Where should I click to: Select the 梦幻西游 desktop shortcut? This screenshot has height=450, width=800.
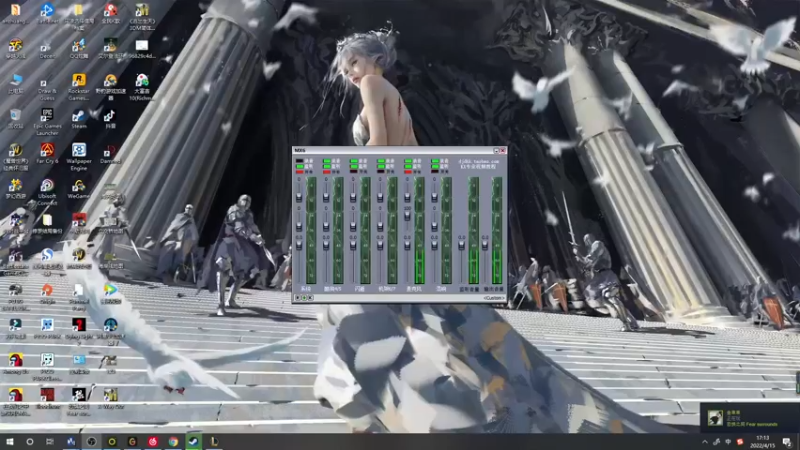pyautogui.click(x=15, y=189)
